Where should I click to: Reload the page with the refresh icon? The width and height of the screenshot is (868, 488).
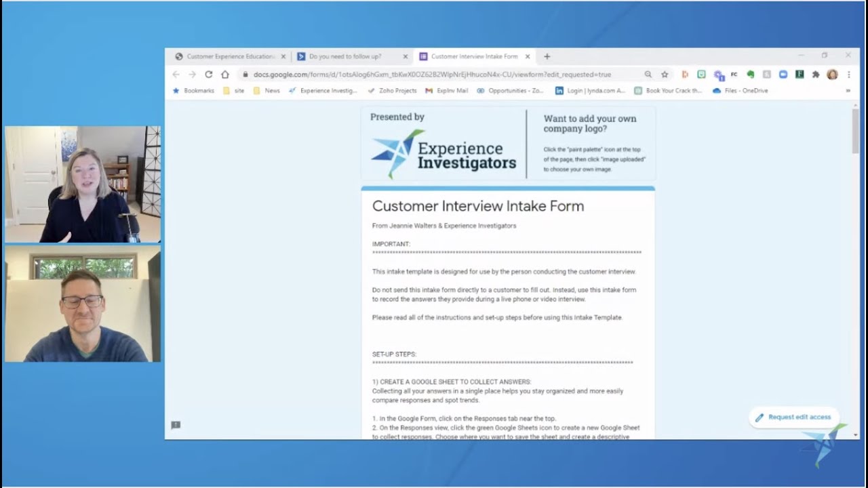(x=209, y=75)
